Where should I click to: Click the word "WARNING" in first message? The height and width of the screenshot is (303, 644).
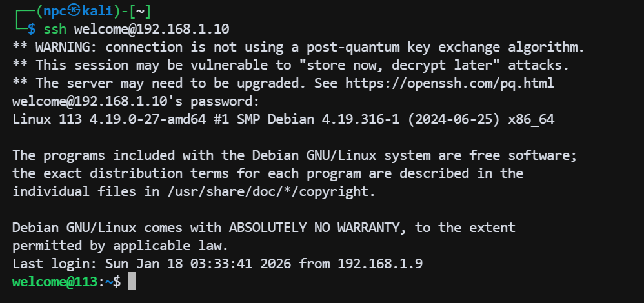coord(63,47)
